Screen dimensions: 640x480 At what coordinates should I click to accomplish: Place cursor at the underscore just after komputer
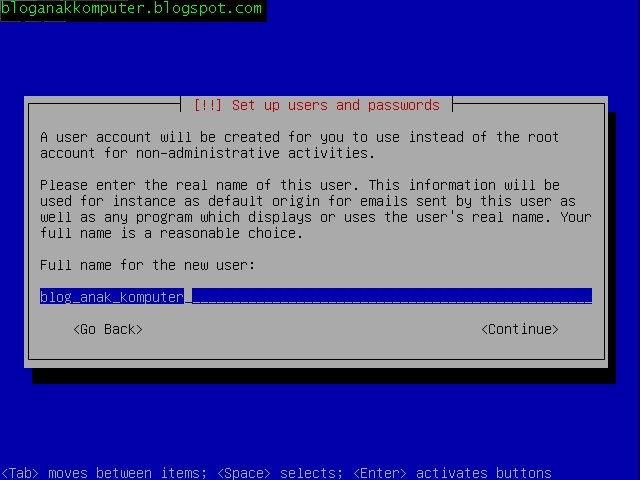[188, 297]
